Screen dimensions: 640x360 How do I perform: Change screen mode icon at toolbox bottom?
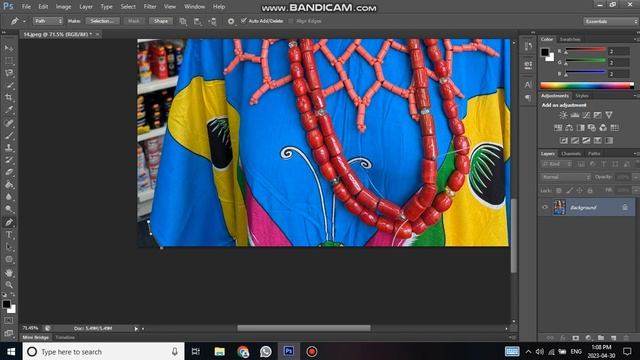tap(9, 333)
